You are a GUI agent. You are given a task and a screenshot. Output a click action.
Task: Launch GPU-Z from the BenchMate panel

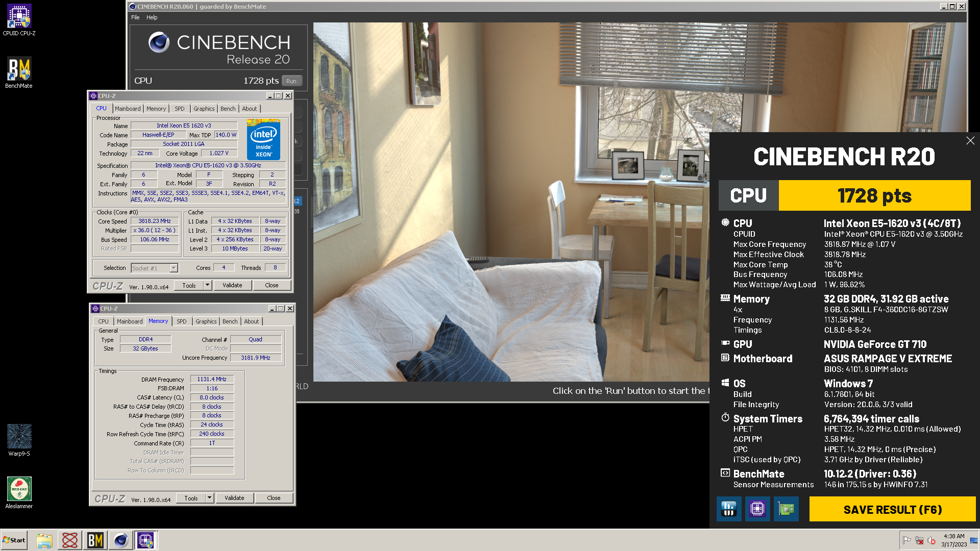(786, 509)
